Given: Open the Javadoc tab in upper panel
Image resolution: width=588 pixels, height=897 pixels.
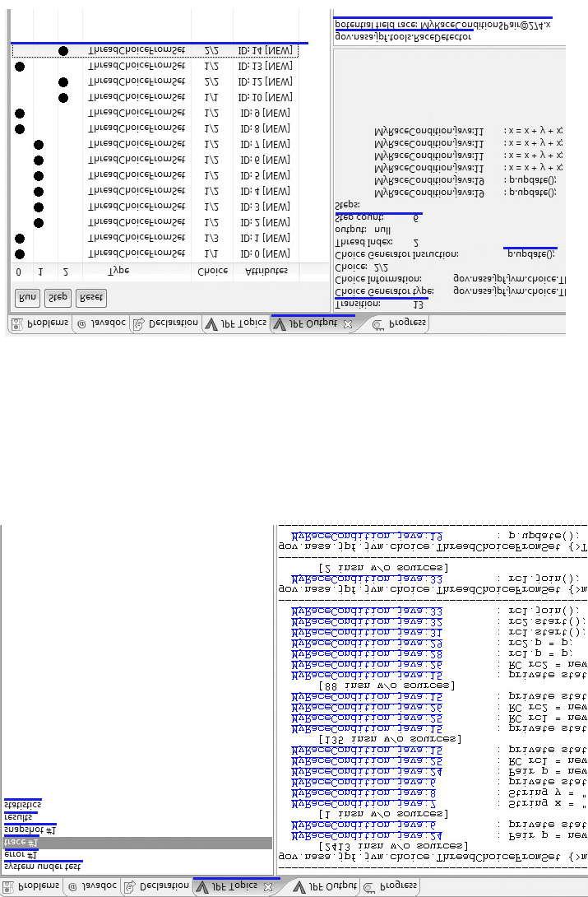Looking at the screenshot, I should pos(101,323).
